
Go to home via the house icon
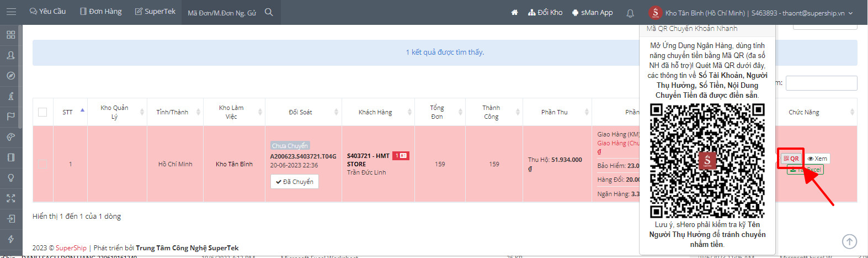coord(514,12)
